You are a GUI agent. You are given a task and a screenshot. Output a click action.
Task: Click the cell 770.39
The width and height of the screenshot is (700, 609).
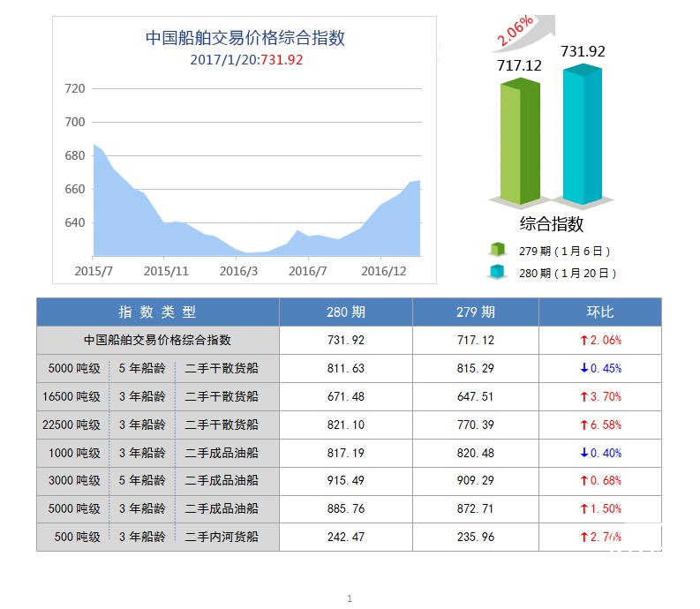(476, 425)
